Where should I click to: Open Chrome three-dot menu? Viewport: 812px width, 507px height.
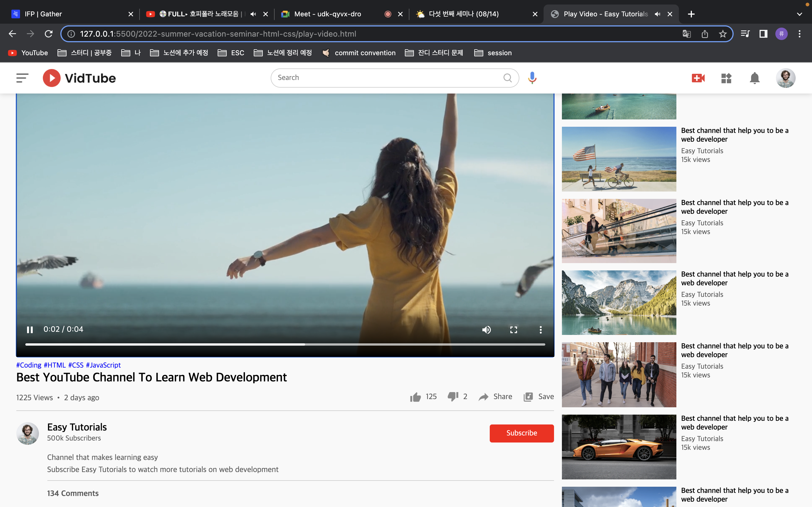tap(799, 34)
